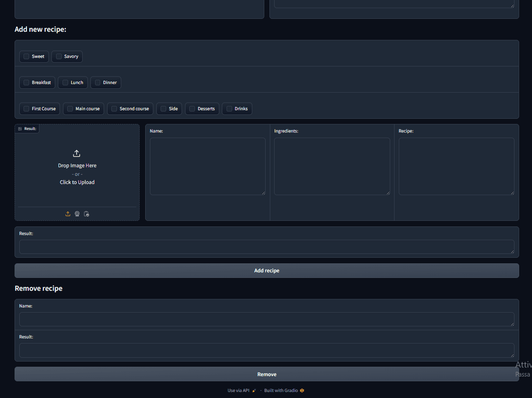This screenshot has width=532, height=398.
Task: Click the Result field above the Remove button
Action: click(267, 350)
